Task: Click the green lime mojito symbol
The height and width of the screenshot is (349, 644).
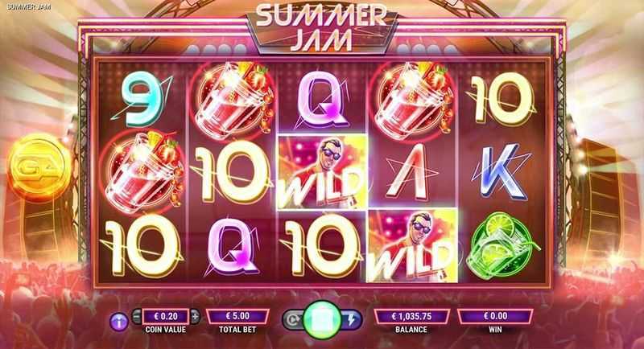Action: point(502,245)
